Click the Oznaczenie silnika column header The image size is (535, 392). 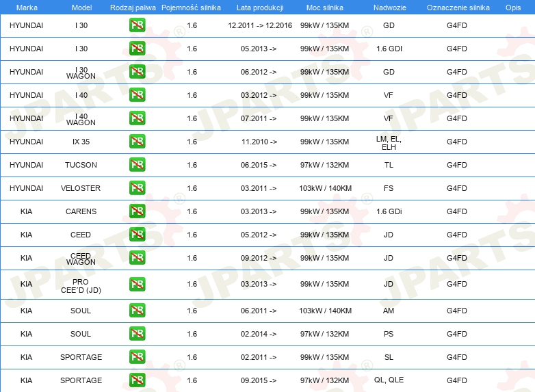(458, 8)
